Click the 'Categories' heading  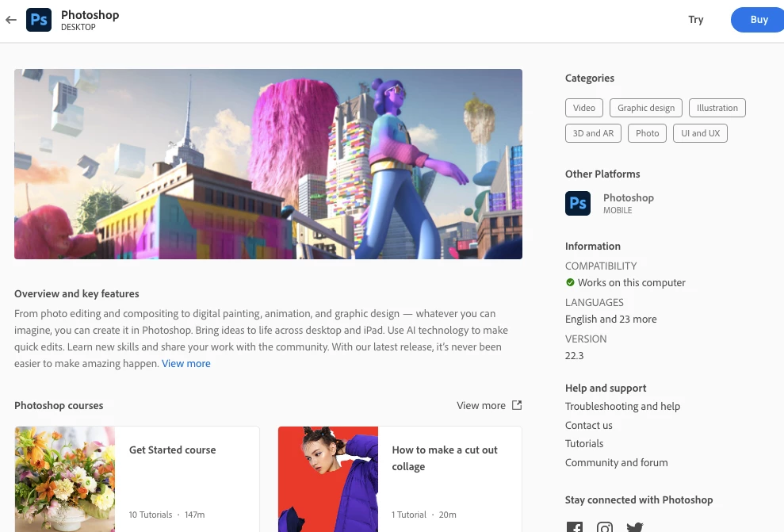pos(590,78)
